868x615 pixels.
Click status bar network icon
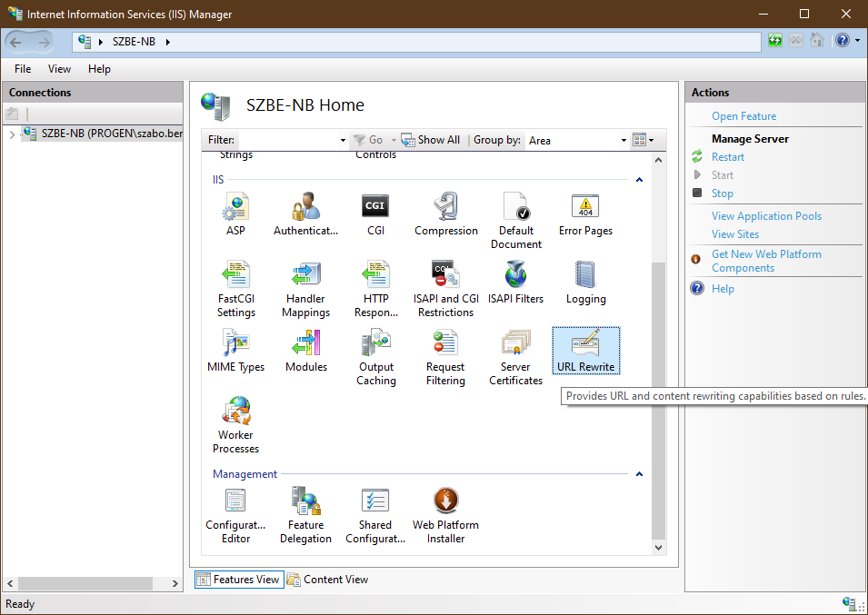[850, 603]
